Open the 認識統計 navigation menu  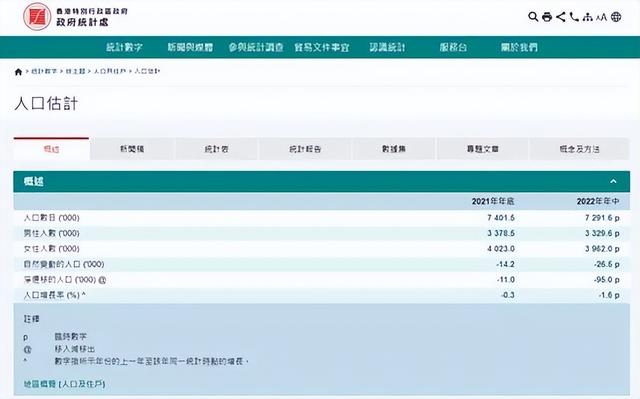pos(387,47)
